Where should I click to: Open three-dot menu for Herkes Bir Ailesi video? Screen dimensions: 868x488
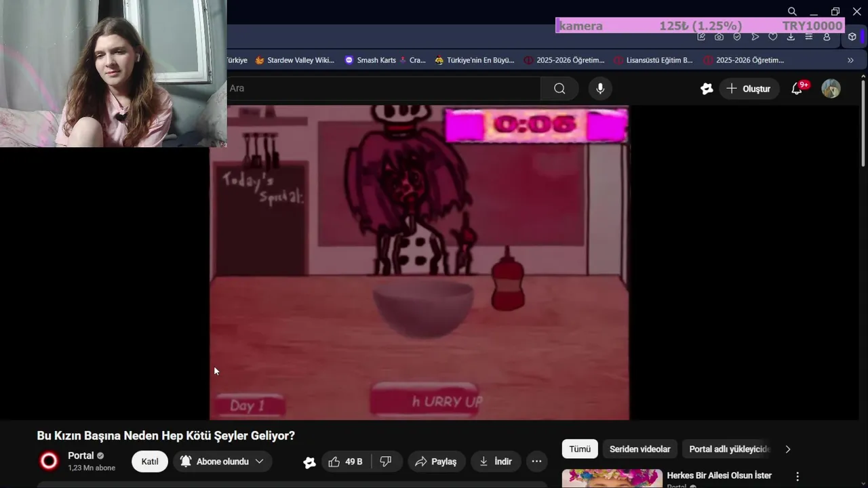(x=797, y=476)
